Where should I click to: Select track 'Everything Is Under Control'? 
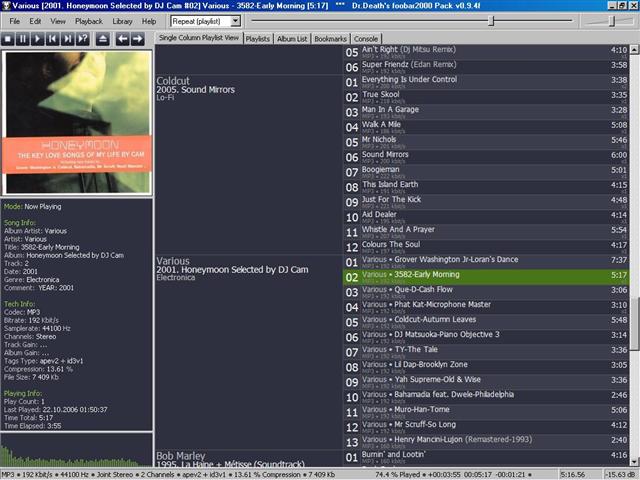pos(486,82)
